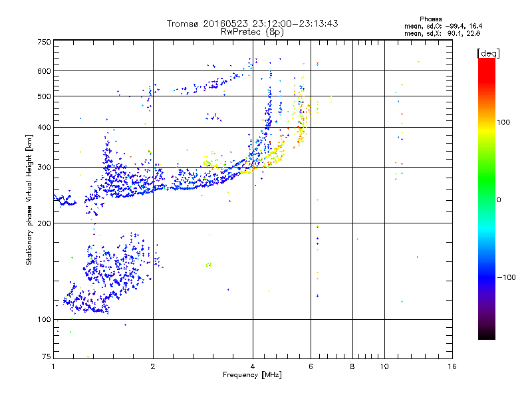Click the x-axis tick label '2'

[153, 366]
